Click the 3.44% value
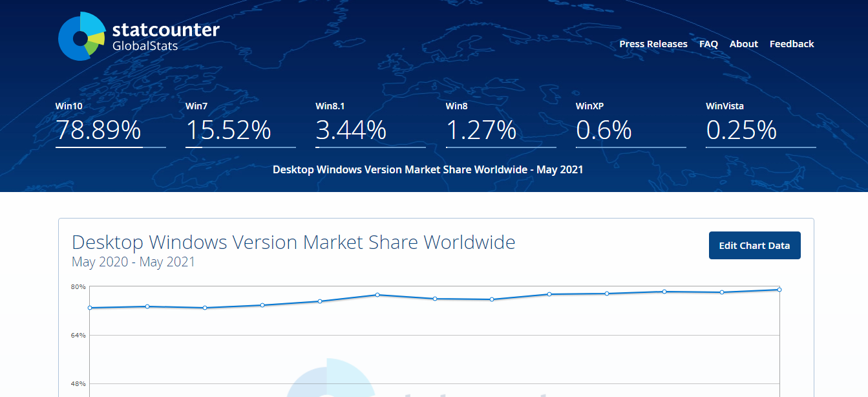Viewport: 868px width, 397px height. [x=351, y=131]
